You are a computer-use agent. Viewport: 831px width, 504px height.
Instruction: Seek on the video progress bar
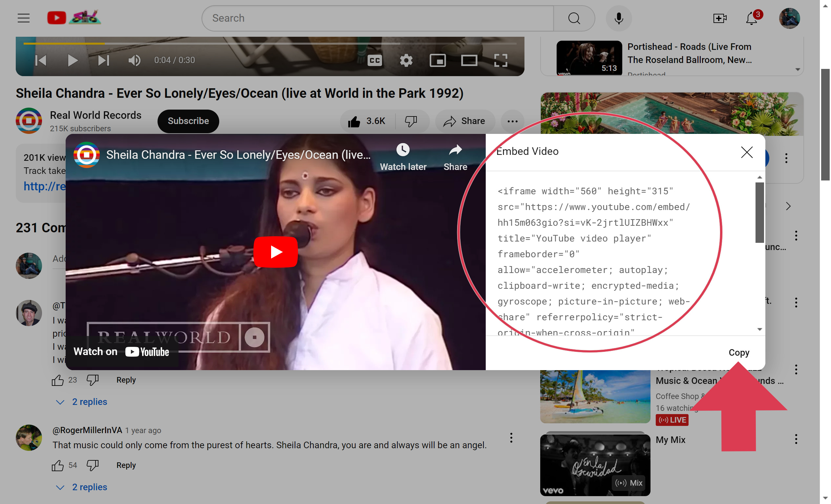270,44
